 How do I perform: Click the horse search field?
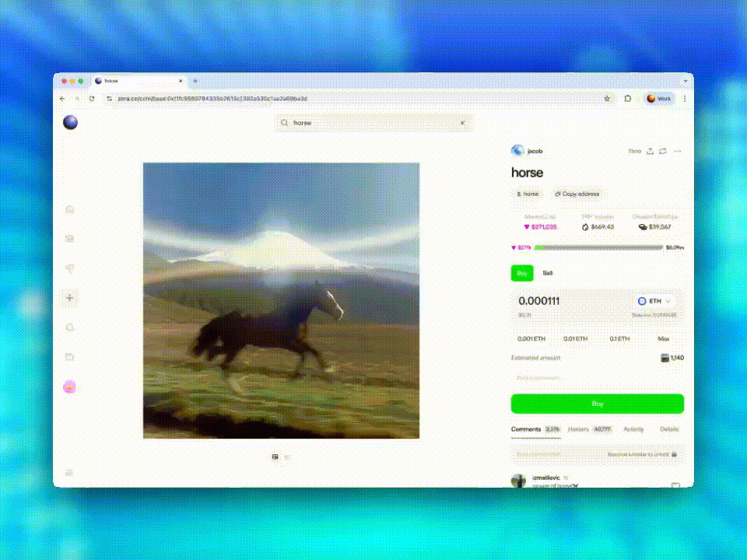click(373, 123)
